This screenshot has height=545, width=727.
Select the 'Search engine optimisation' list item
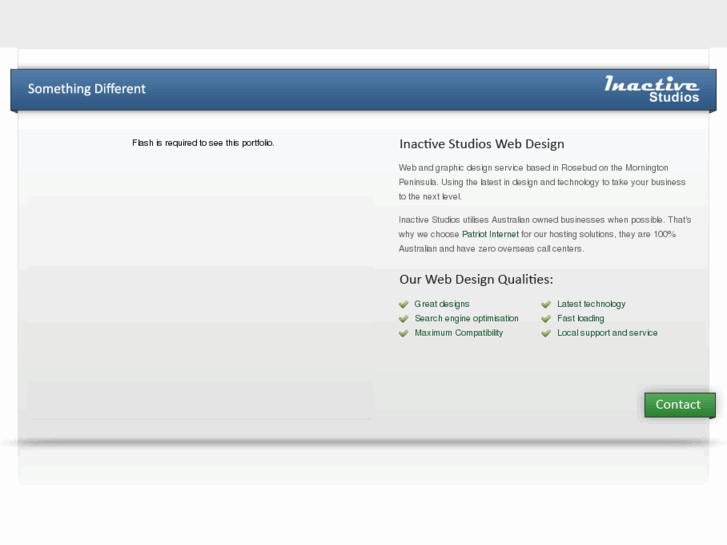466,319
